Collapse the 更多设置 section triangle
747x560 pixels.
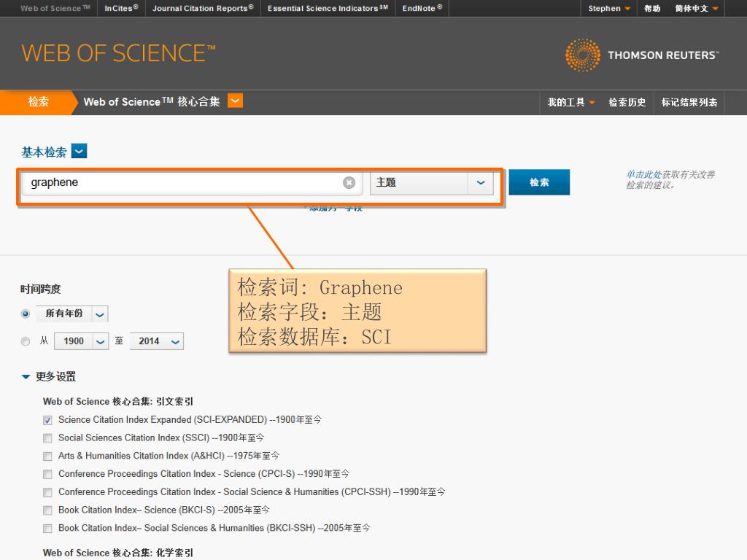pos(26,377)
